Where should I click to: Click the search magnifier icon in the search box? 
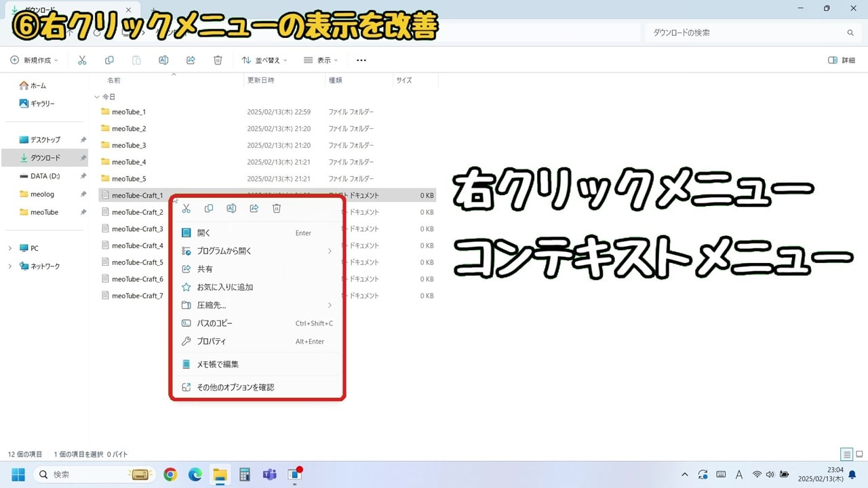850,33
